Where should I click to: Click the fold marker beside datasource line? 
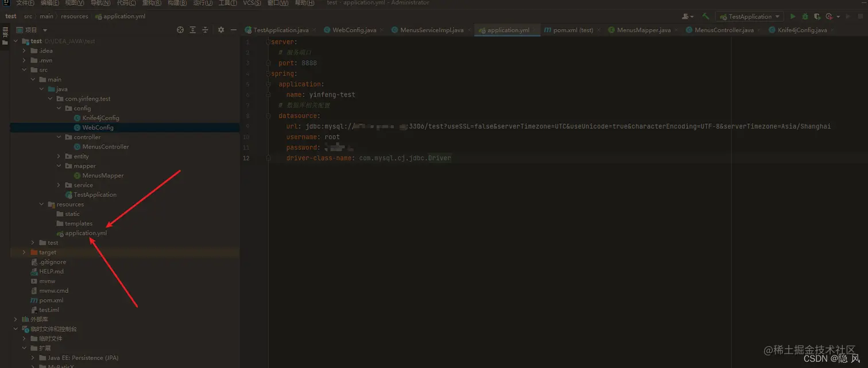(268, 116)
